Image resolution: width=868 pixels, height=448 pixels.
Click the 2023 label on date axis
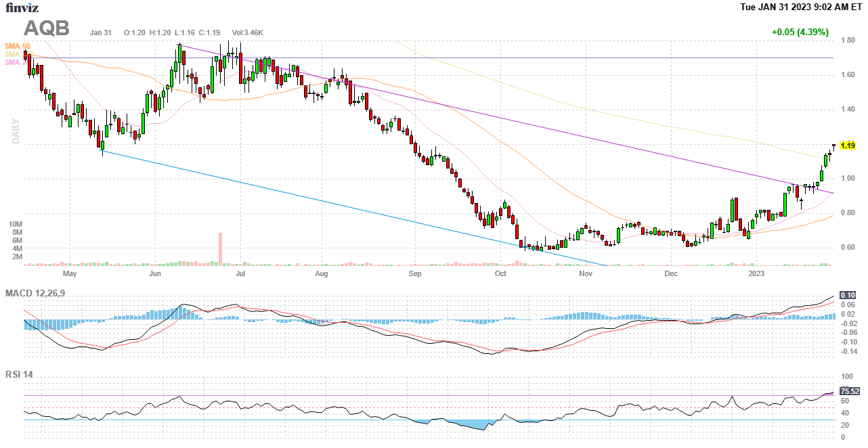(756, 274)
